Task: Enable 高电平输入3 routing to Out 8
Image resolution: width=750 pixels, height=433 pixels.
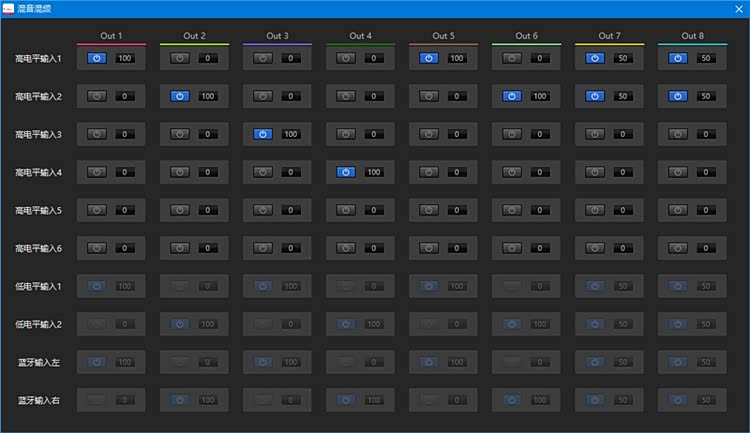Action: coord(678,134)
